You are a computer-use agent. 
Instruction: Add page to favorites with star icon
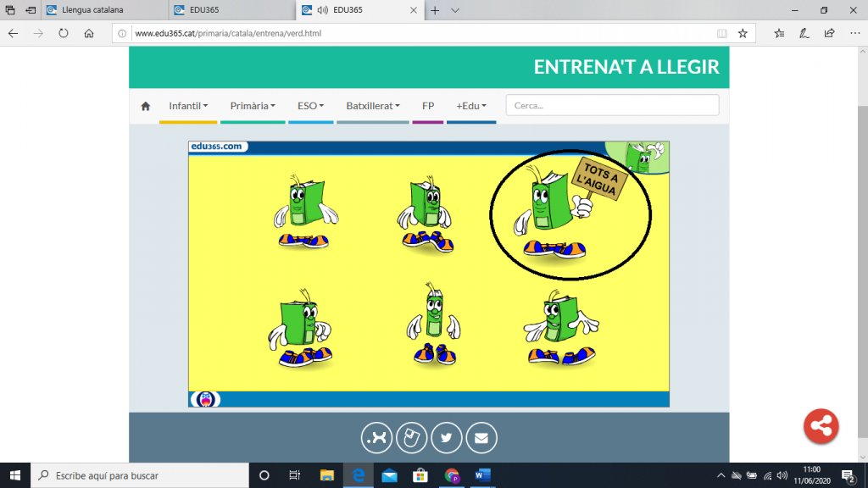coord(743,34)
